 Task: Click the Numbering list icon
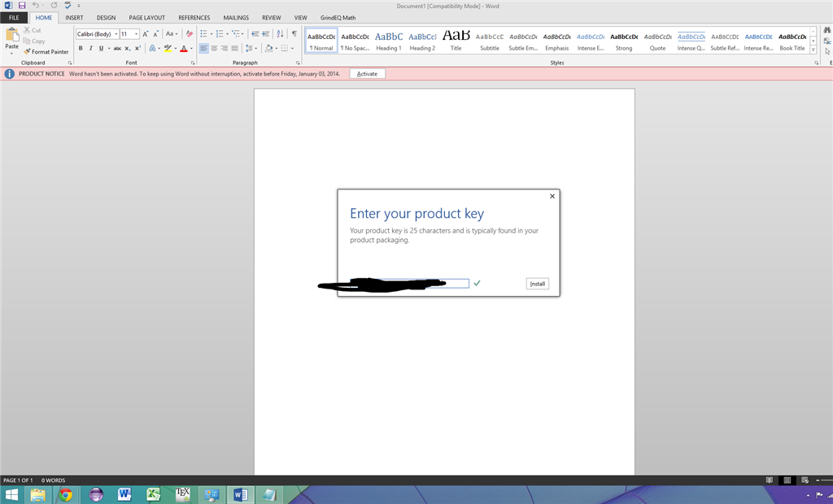tap(220, 34)
